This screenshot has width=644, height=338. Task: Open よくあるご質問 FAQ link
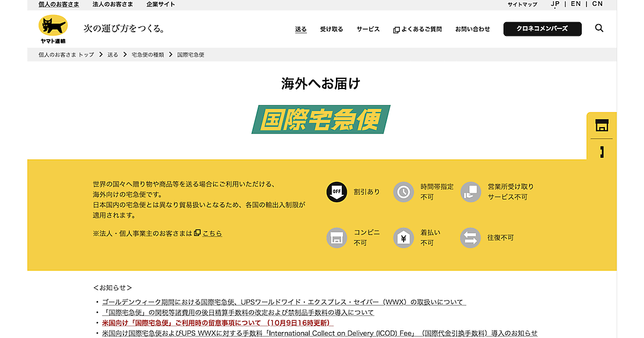pos(418,30)
